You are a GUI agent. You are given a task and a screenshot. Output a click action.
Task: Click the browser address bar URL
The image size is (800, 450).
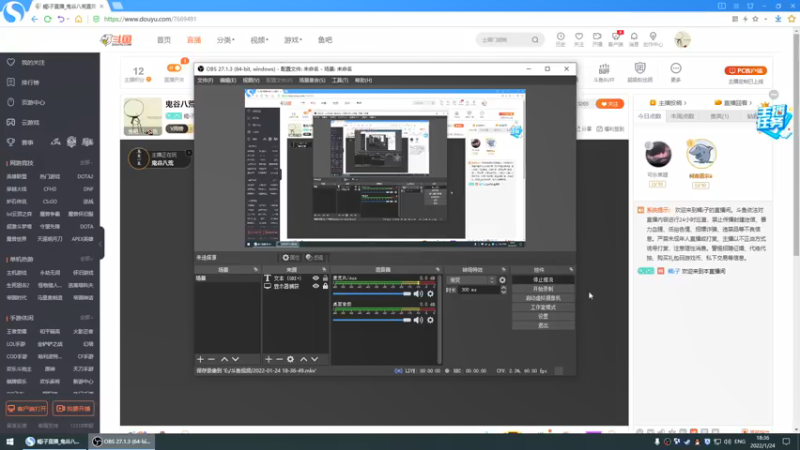[x=150, y=19]
